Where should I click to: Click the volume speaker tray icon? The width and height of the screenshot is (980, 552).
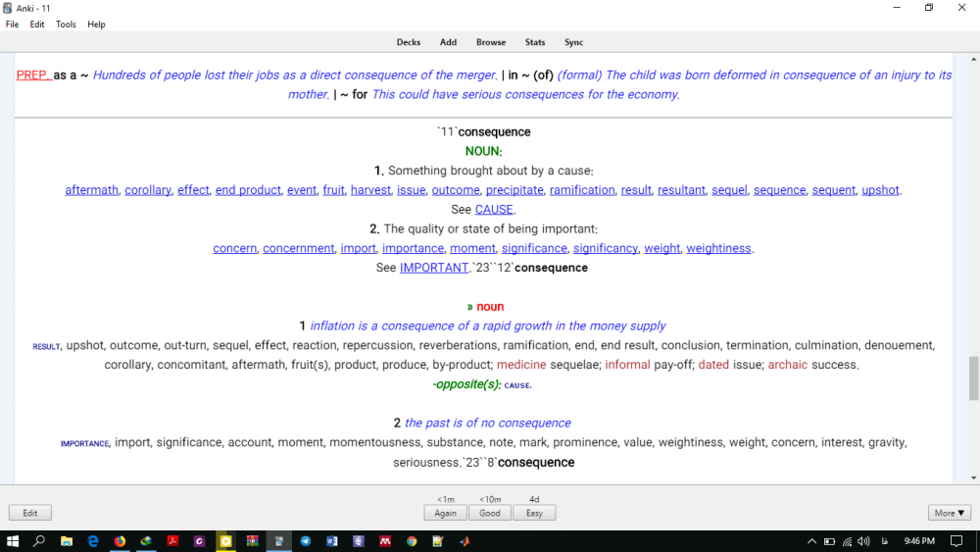(863, 541)
